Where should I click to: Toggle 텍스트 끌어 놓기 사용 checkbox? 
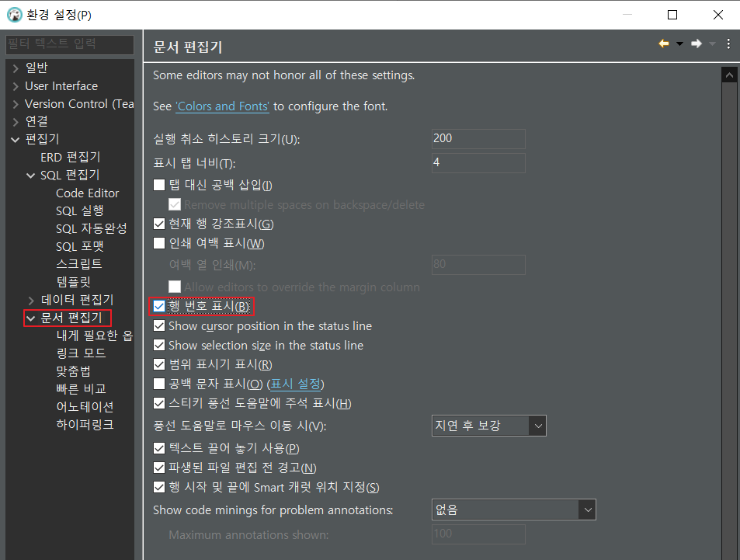point(159,448)
